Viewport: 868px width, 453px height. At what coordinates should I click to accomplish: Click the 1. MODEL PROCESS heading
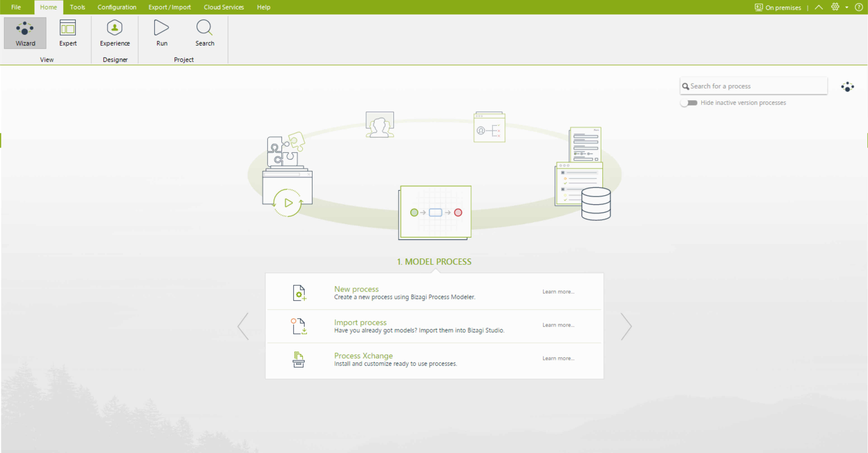[434, 262]
